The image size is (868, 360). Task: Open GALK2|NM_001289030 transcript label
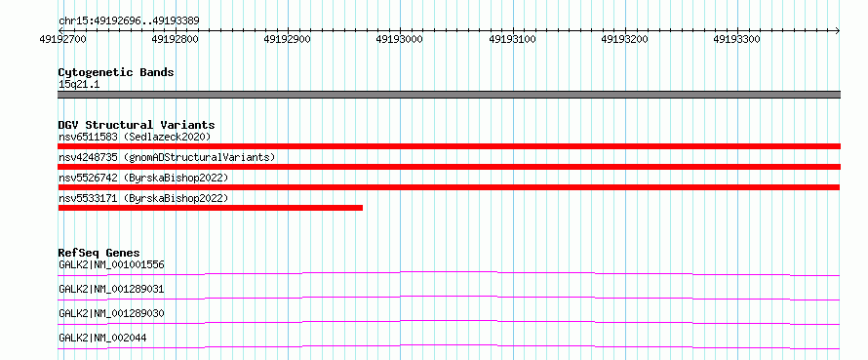point(111,313)
